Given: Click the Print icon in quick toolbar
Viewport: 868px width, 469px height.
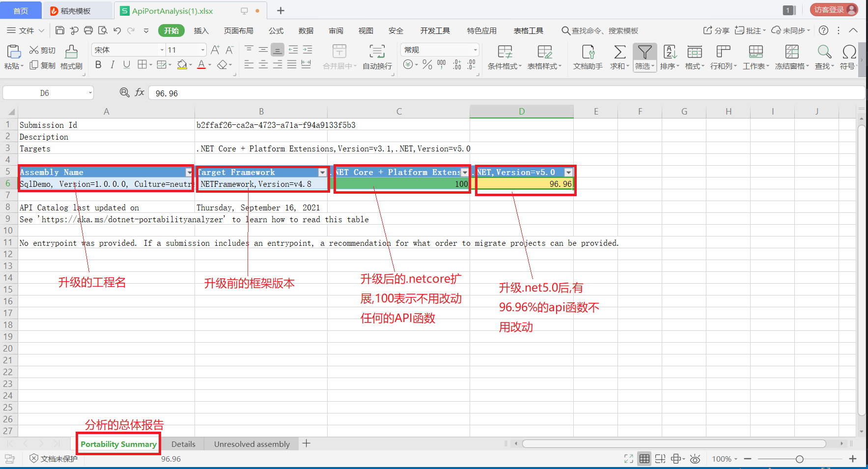Looking at the screenshot, I should [88, 30].
